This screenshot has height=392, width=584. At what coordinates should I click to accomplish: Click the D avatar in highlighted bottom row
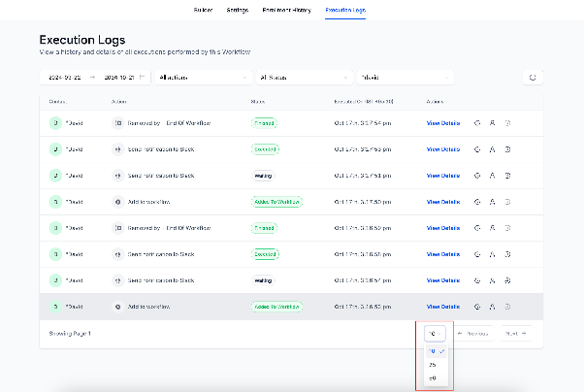[55, 307]
